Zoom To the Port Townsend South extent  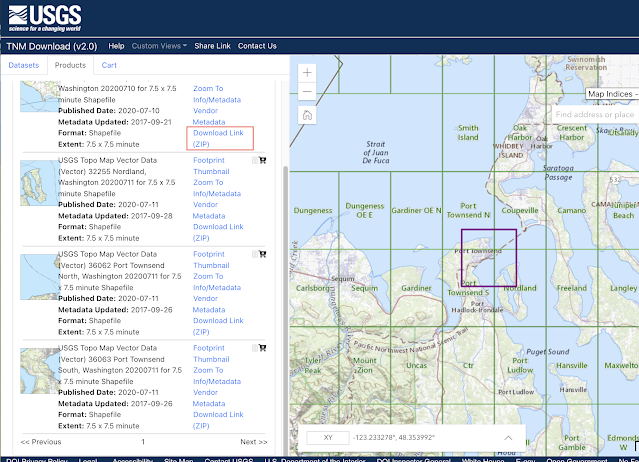(208, 370)
